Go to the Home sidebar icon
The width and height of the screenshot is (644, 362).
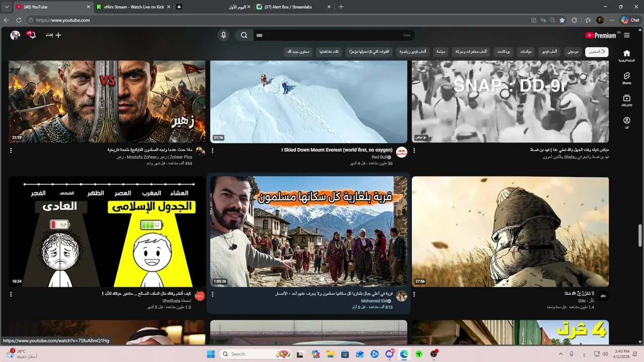coord(626,55)
